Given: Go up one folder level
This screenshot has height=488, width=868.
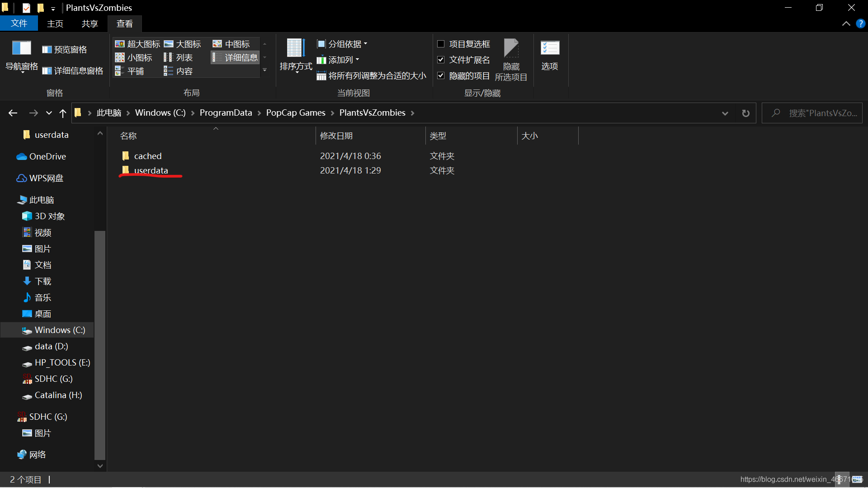Looking at the screenshot, I should 63,113.
